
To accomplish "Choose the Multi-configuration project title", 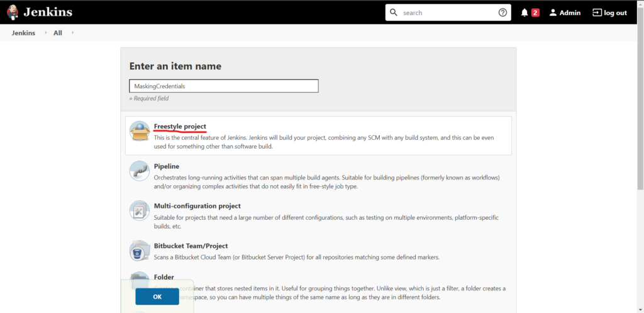I will click(197, 206).
